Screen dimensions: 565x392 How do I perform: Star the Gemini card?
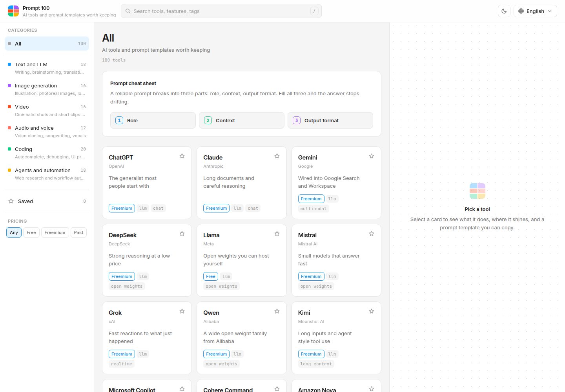372,156
